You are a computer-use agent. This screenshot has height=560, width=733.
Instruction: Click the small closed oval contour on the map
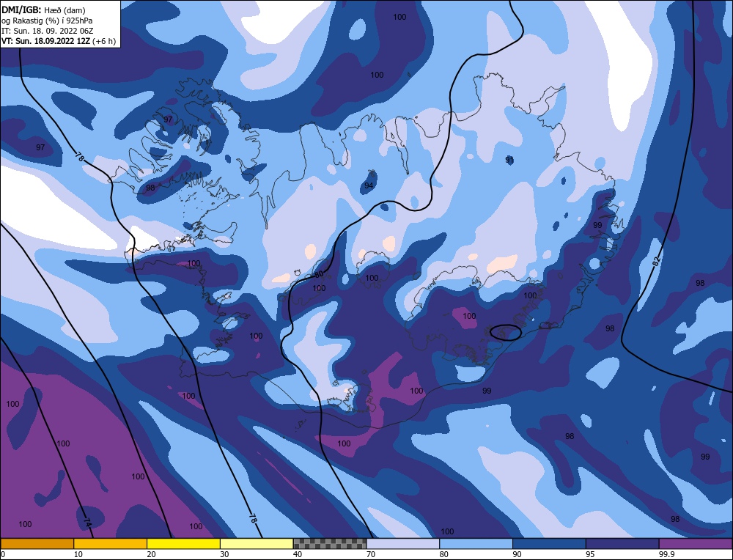click(x=505, y=332)
